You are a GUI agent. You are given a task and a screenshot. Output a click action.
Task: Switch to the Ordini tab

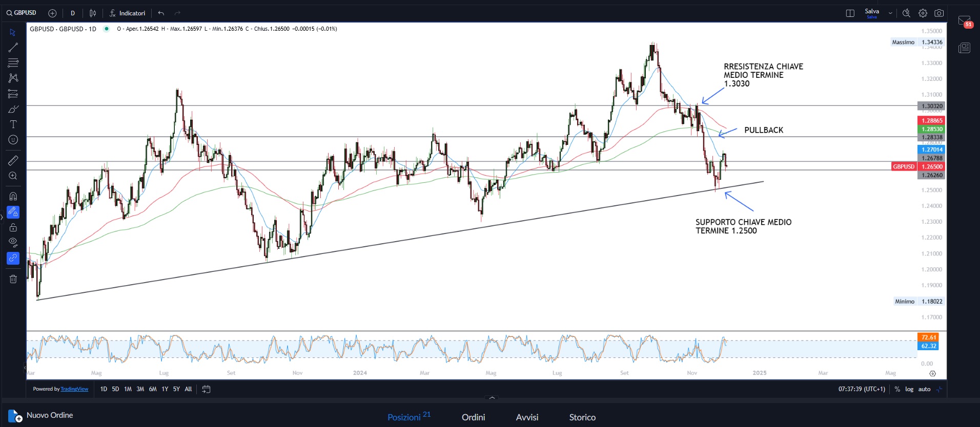tap(473, 417)
